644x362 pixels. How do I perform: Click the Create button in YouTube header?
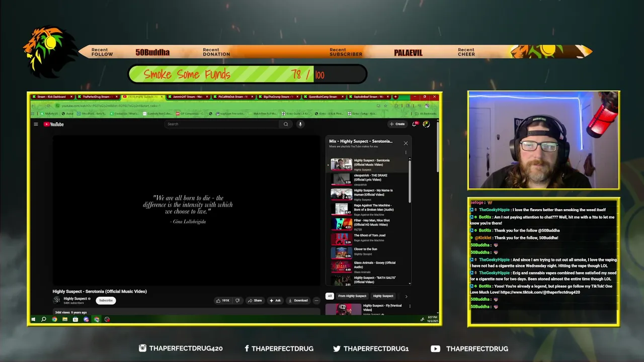397,124
